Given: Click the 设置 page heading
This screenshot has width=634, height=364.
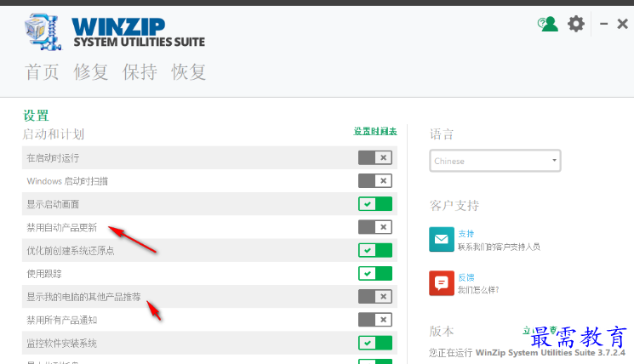Looking at the screenshot, I should tap(36, 116).
